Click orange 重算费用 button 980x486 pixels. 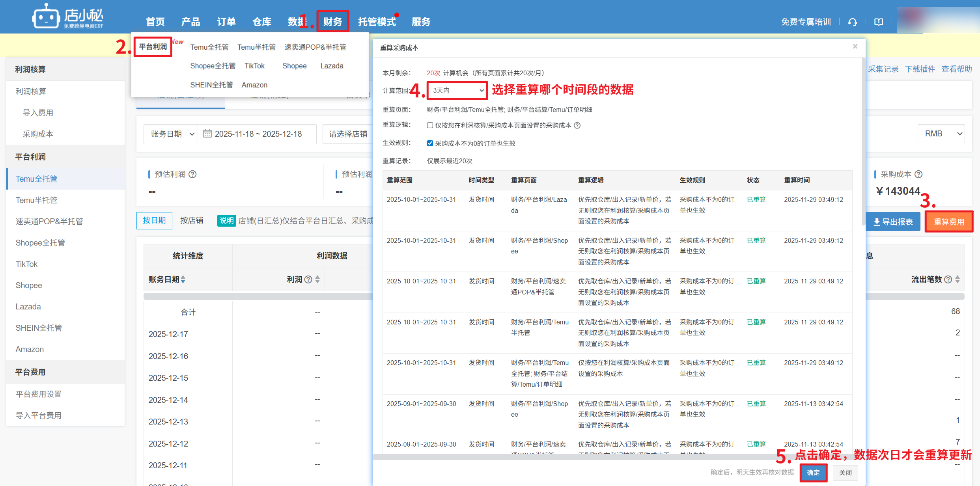coord(948,222)
